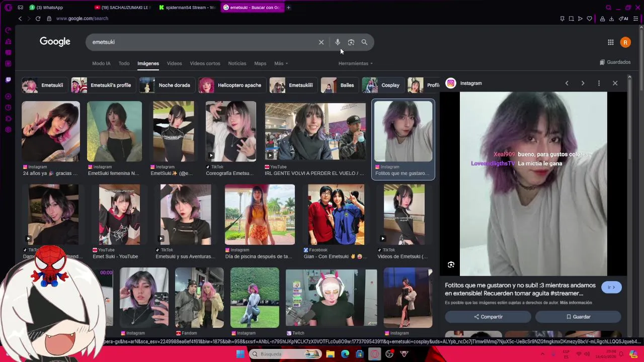The height and width of the screenshot is (362, 644).
Task: Switch to spiderman54 Stream tab
Action: click(187, 8)
